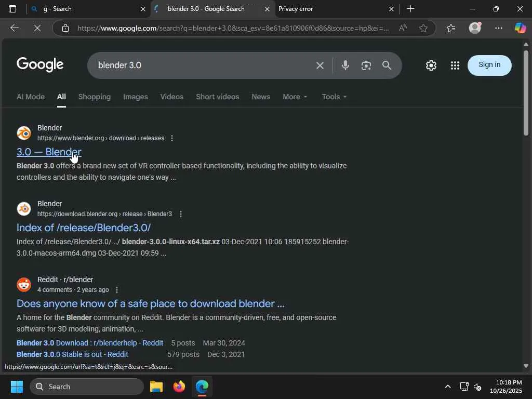Focus the browser address bar URL

233,28
